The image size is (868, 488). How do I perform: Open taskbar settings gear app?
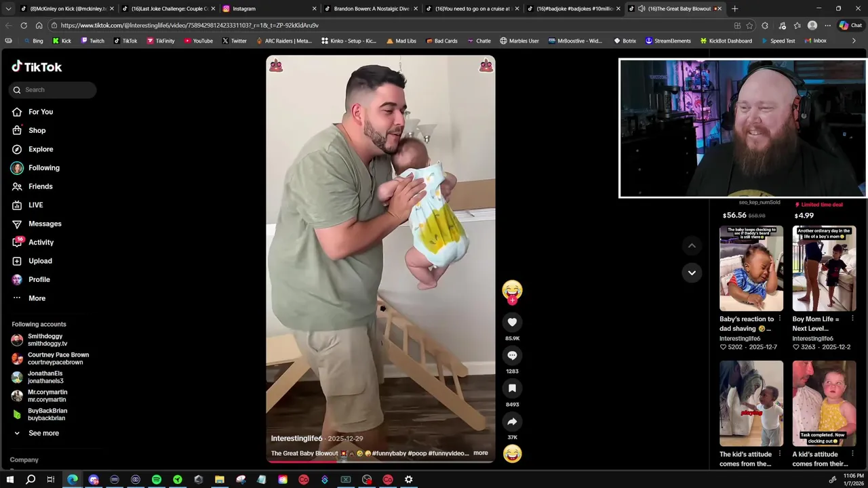409,479
